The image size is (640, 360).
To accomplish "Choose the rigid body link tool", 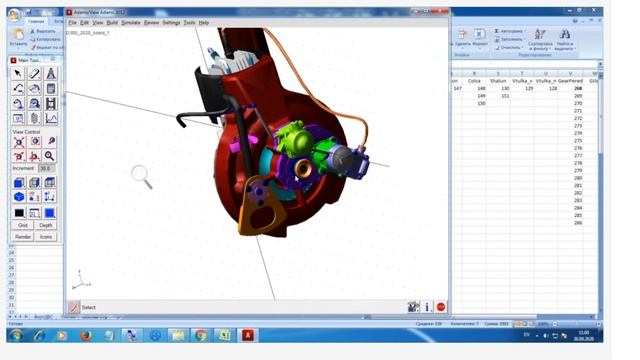I will coord(34,73).
